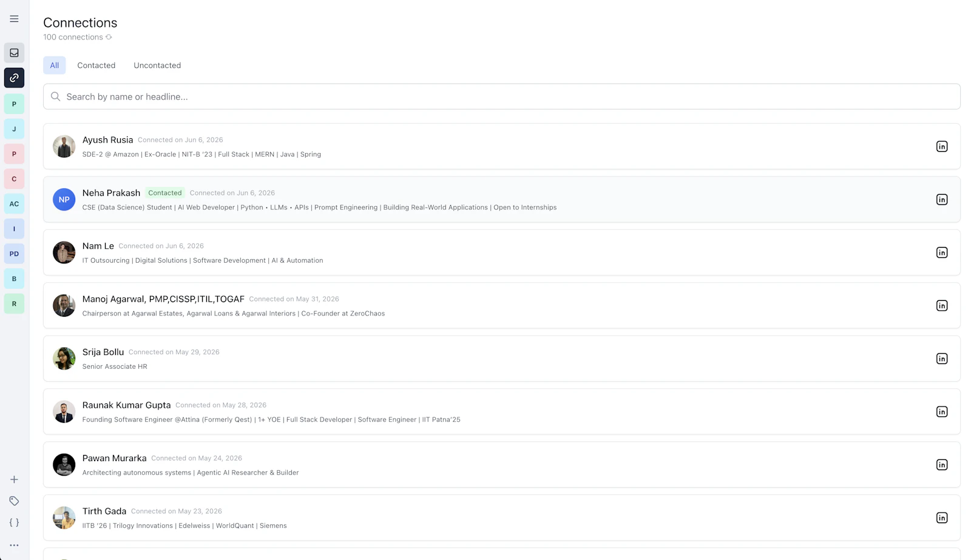Open Ayush Rusia's LinkedIn profile icon
Screen dimensions: 971x560
point(941,146)
